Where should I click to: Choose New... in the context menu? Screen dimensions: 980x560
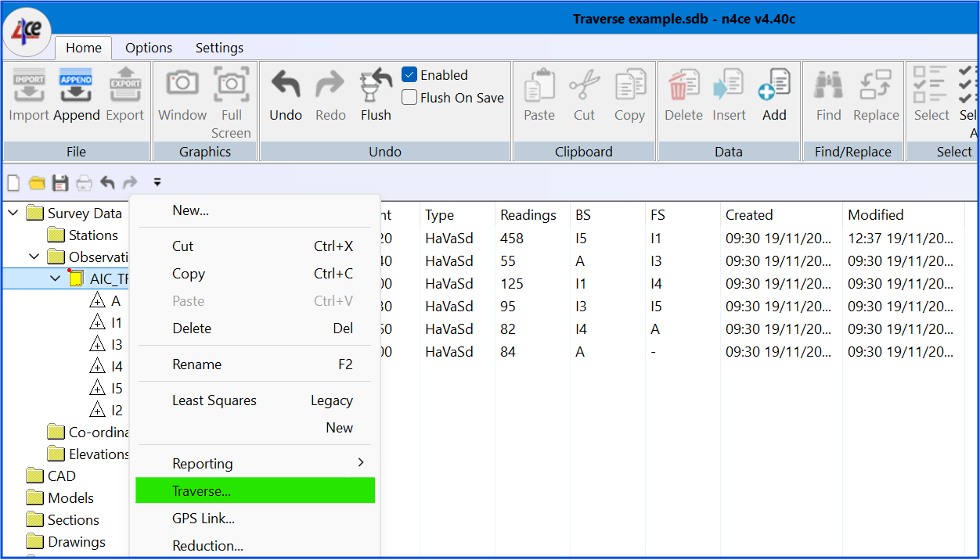click(x=255, y=210)
